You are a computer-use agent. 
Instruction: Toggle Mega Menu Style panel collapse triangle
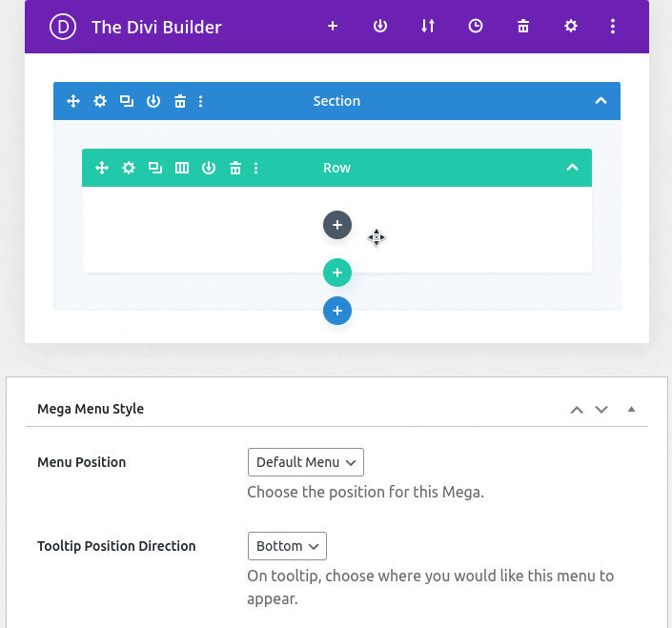coord(631,409)
